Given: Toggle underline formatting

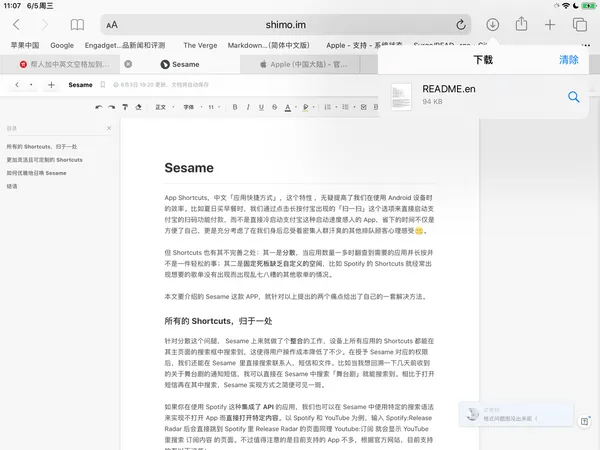Looking at the screenshot, I should click(x=261, y=107).
